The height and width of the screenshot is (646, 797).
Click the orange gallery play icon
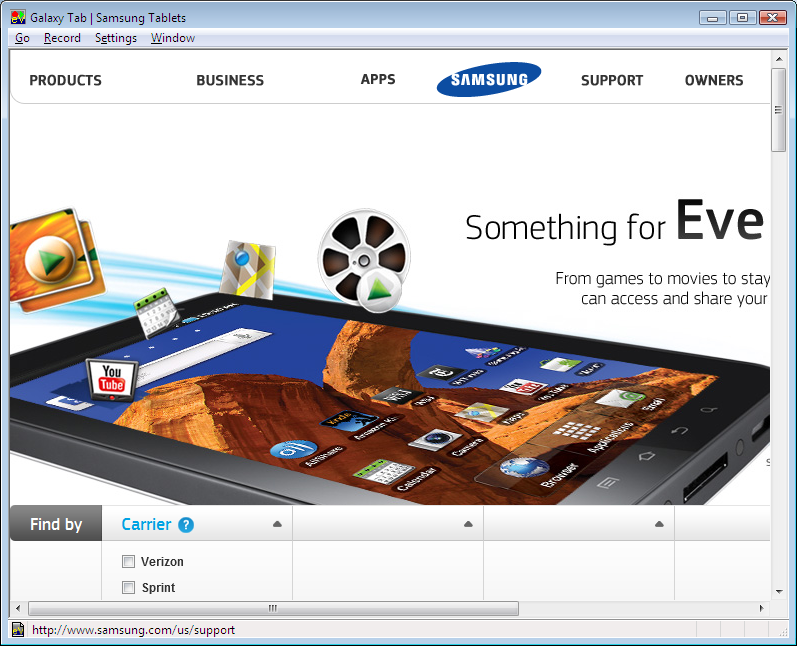click(56, 259)
